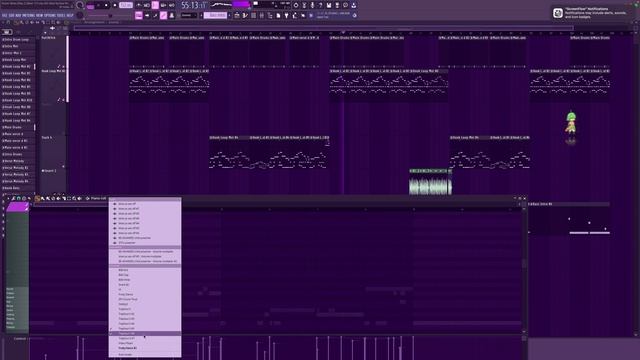Adjust the song position slider under transport

click(109, 16)
